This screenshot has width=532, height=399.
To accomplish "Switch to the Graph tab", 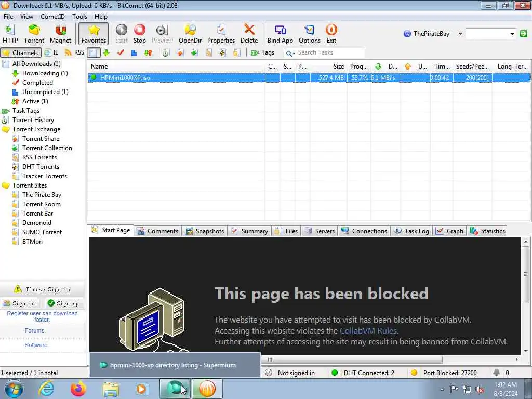I will (x=450, y=231).
